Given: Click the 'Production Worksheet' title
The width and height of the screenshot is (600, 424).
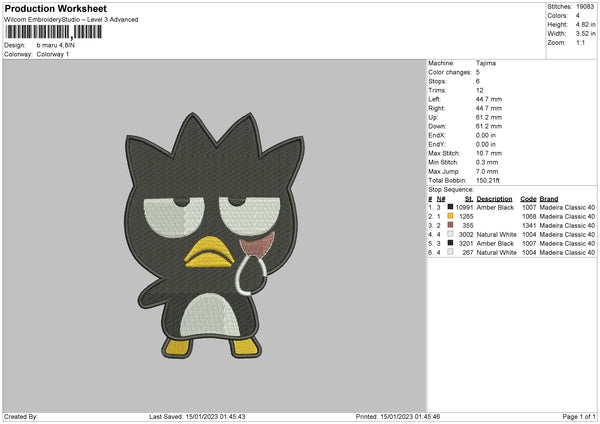Looking at the screenshot, I should pyautogui.click(x=55, y=8).
